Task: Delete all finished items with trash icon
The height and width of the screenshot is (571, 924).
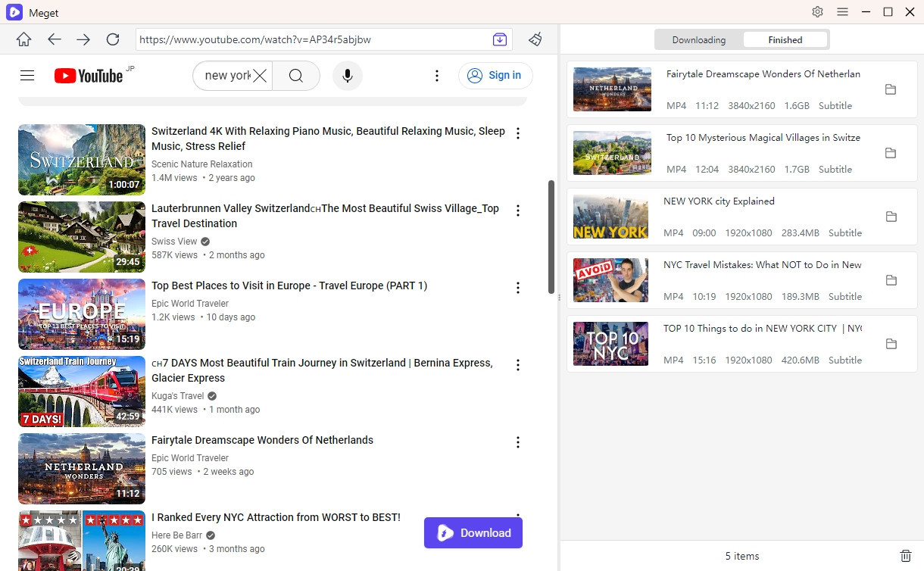Action: [x=905, y=556]
